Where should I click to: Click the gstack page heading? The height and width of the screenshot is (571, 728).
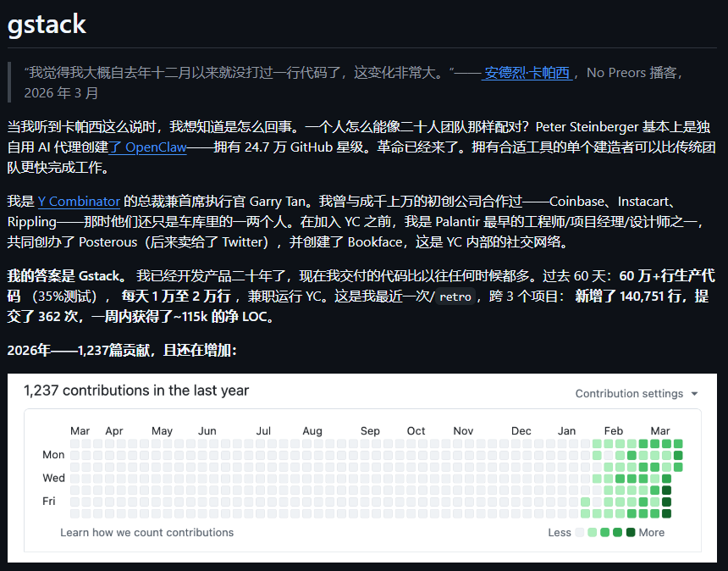tap(47, 24)
